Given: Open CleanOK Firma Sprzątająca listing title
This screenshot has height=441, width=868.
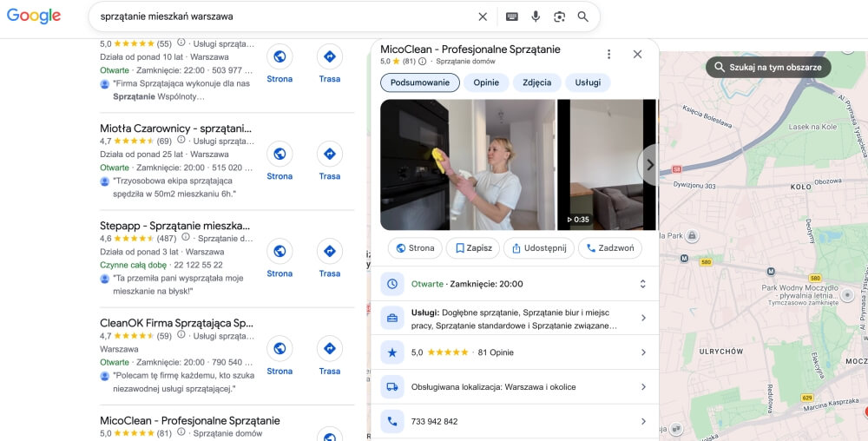Looking at the screenshot, I should pos(176,323).
